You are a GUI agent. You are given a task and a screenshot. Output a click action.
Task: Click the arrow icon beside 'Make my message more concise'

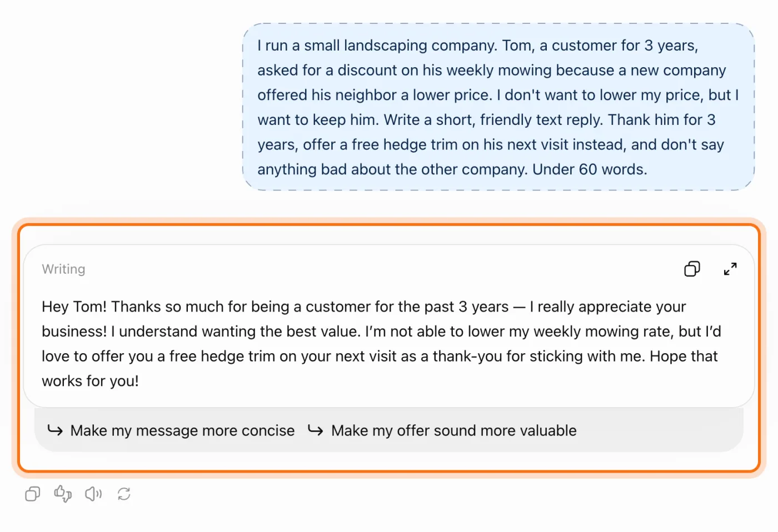tap(55, 430)
